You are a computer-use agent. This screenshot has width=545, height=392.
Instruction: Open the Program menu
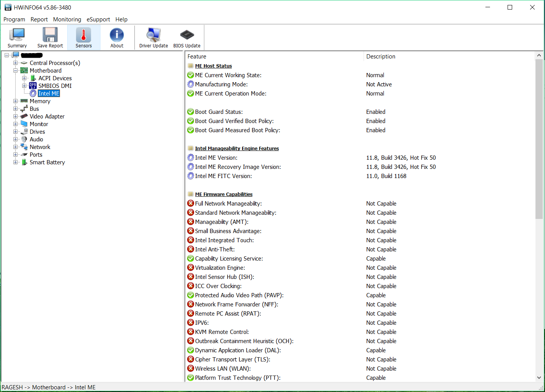point(14,19)
